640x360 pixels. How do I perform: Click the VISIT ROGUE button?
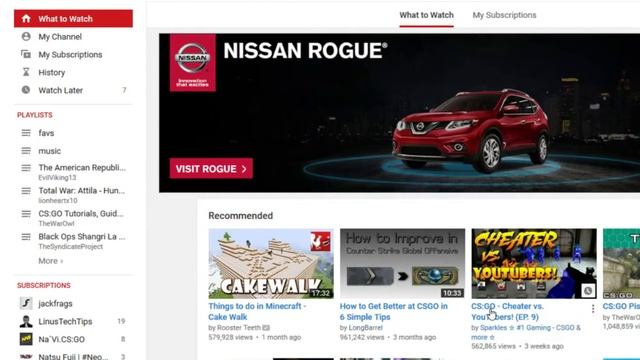211,169
